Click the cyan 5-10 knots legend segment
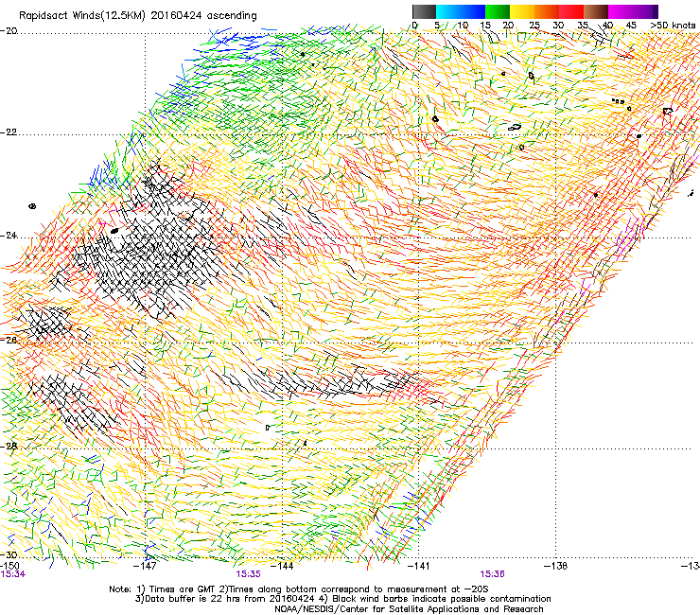 (448, 11)
